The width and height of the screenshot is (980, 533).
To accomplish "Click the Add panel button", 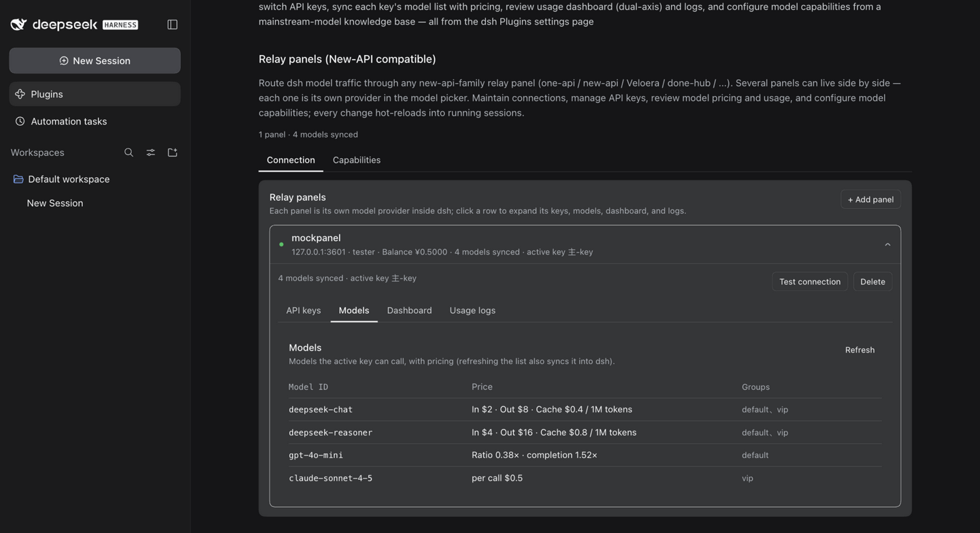I will point(870,199).
